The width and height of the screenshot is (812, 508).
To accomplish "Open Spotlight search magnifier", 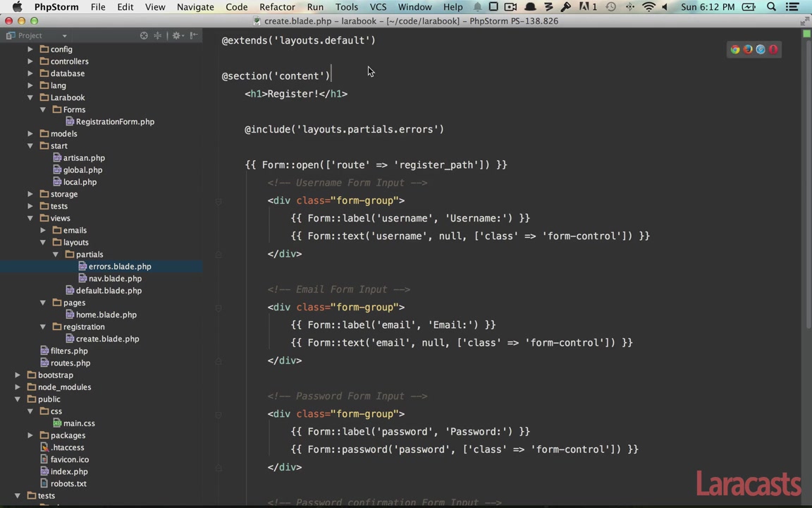I will click(772, 7).
